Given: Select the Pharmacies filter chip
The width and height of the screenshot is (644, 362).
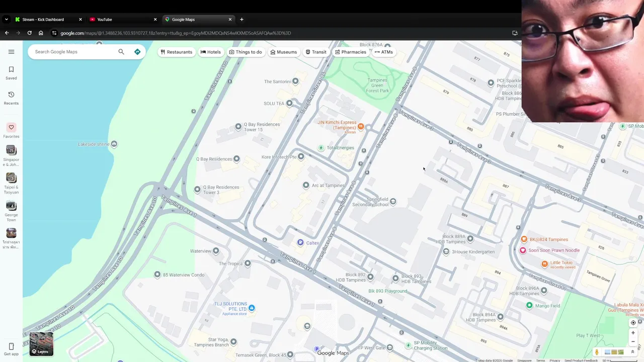Looking at the screenshot, I should (351, 52).
